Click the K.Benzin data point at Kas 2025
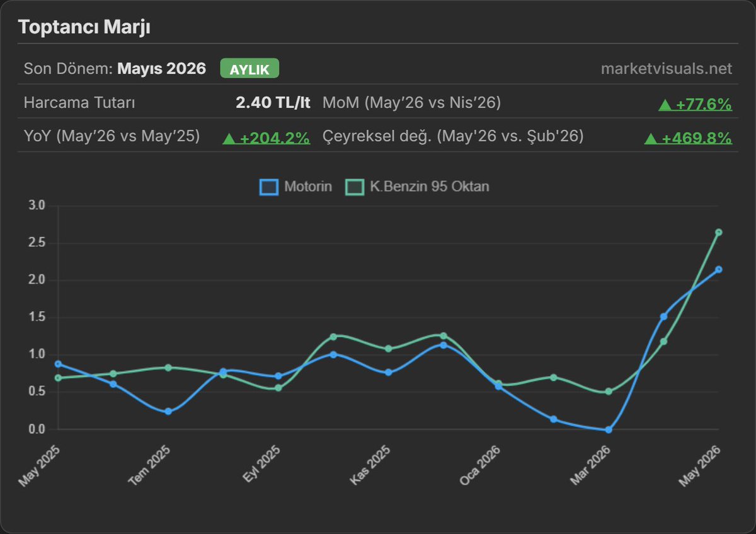Viewport: 756px width, 534px height. (x=388, y=349)
